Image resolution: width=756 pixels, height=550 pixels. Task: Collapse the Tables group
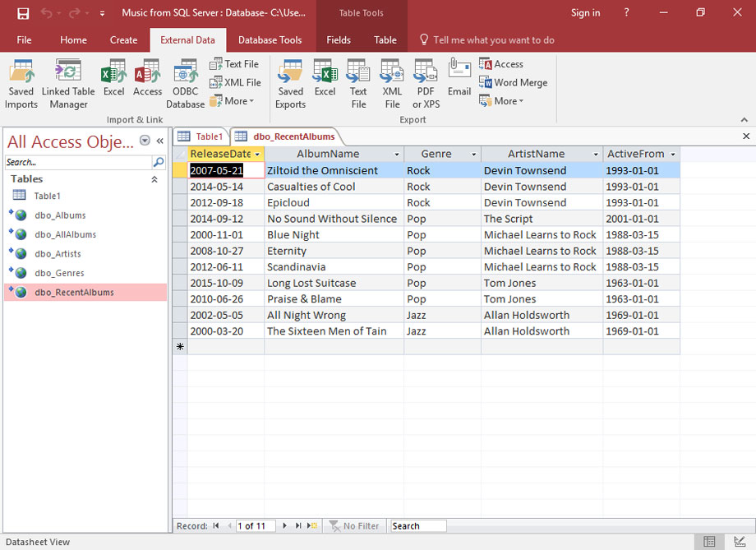point(154,178)
